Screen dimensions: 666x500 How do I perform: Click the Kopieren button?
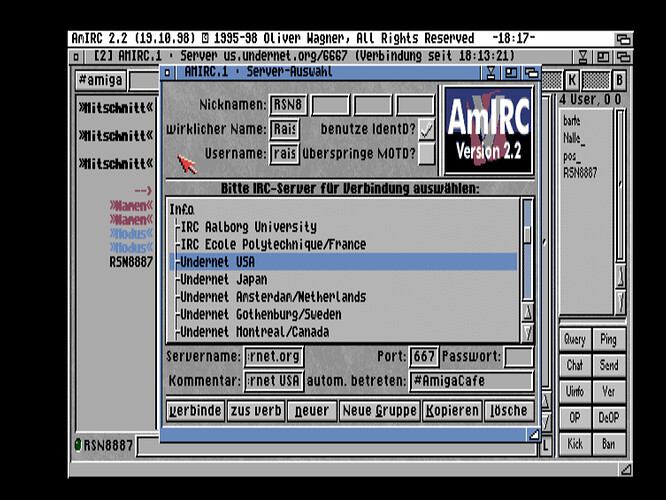coord(452,410)
